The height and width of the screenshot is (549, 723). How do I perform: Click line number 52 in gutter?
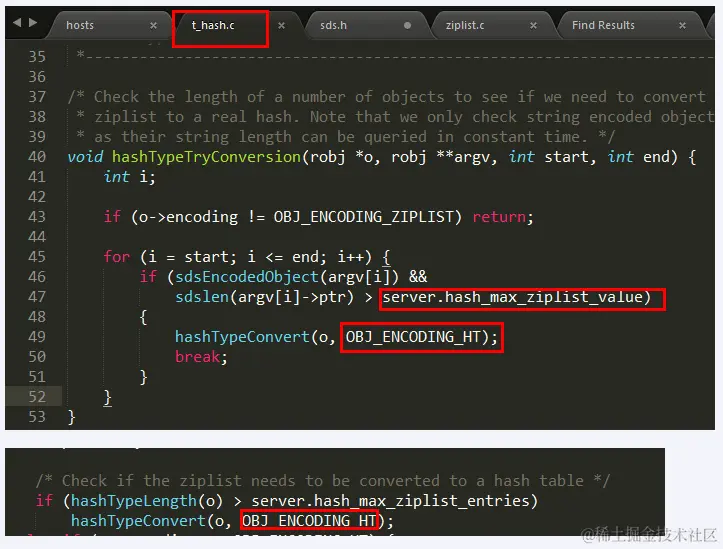pyautogui.click(x=37, y=396)
